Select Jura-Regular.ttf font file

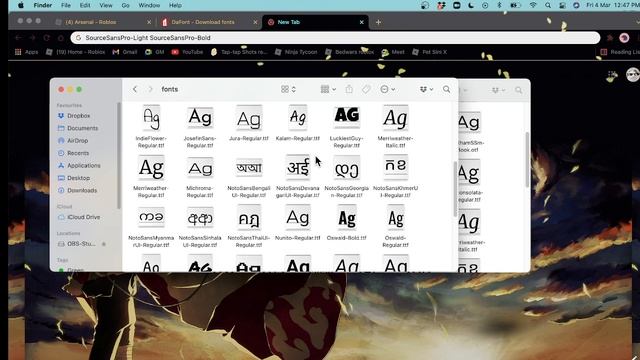249,123
